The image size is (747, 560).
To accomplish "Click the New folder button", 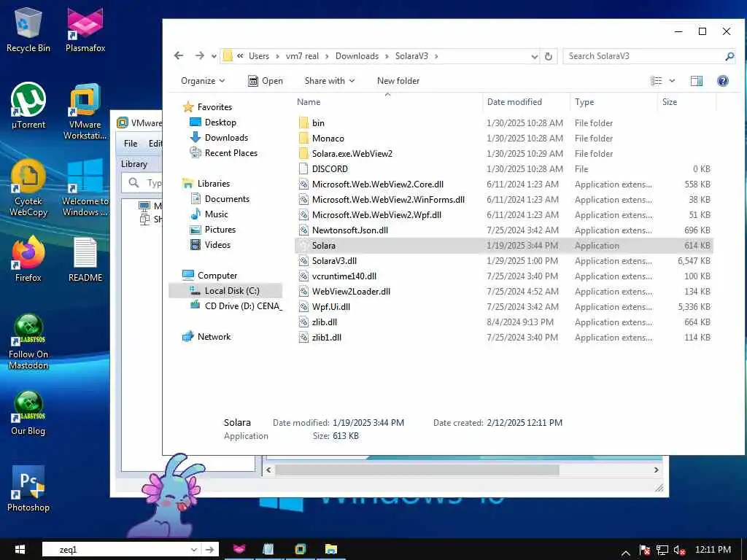I will pos(398,81).
